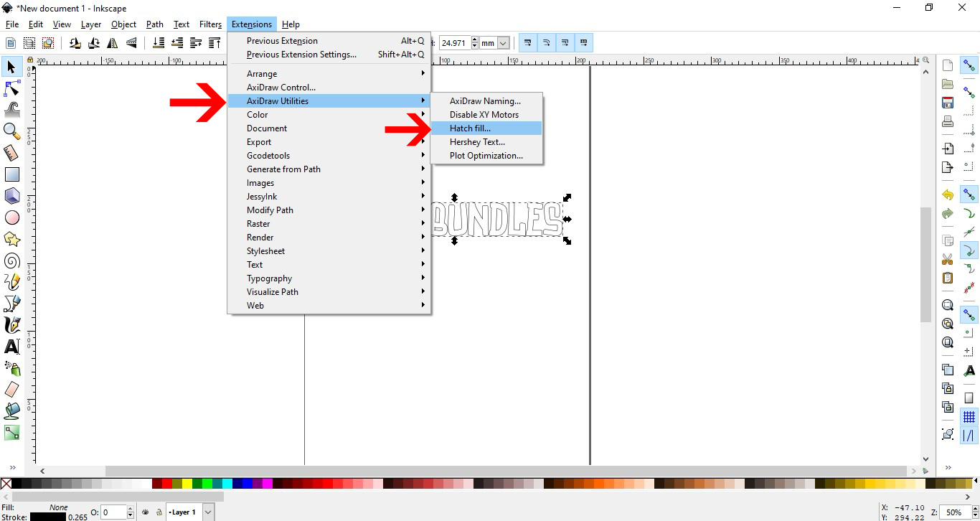This screenshot has width=980, height=521.
Task: Click Select all in all layers icon
Action: (x=29, y=43)
